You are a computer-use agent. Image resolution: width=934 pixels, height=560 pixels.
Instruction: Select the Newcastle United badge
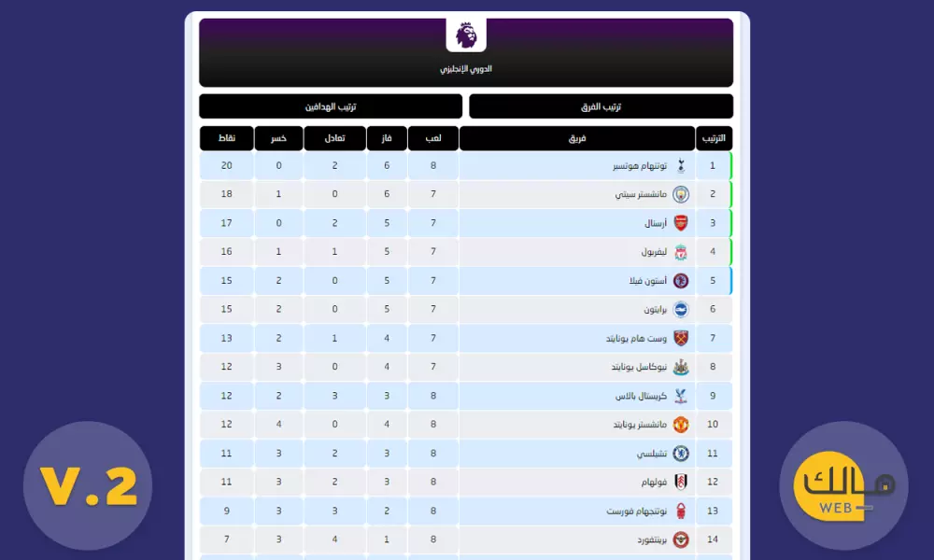click(680, 367)
